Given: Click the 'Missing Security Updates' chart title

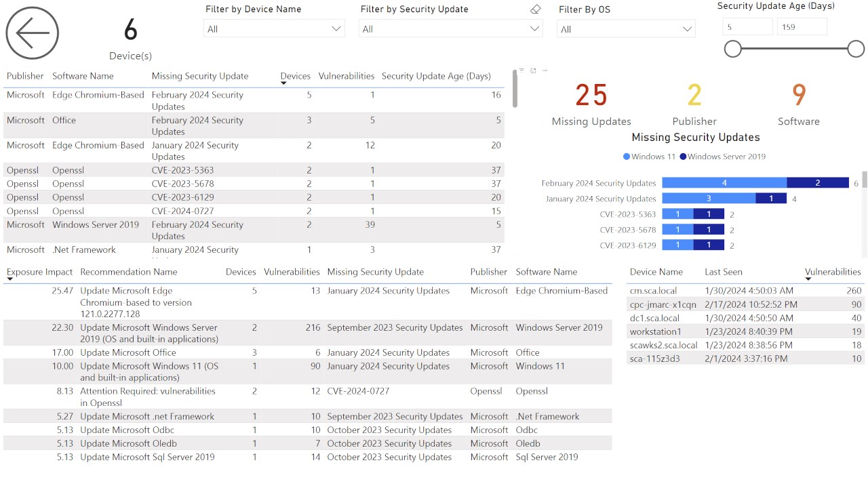Looking at the screenshot, I should tap(696, 137).
